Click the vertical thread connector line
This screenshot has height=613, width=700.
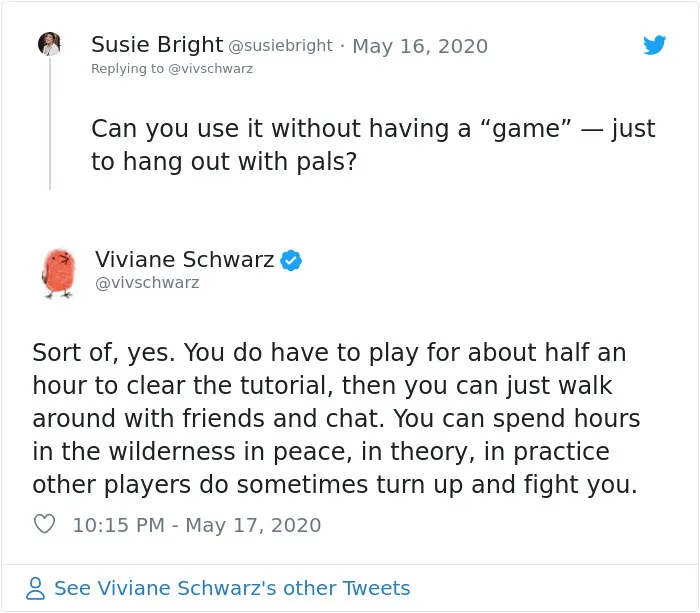[50, 124]
